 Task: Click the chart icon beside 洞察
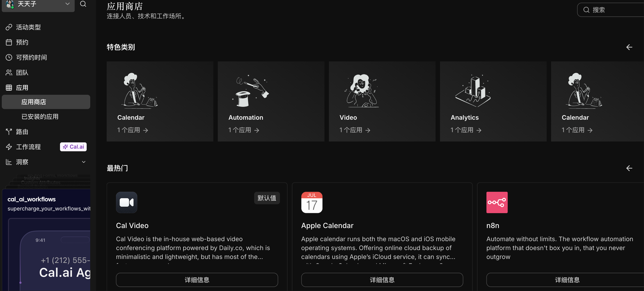pyautogui.click(x=9, y=162)
